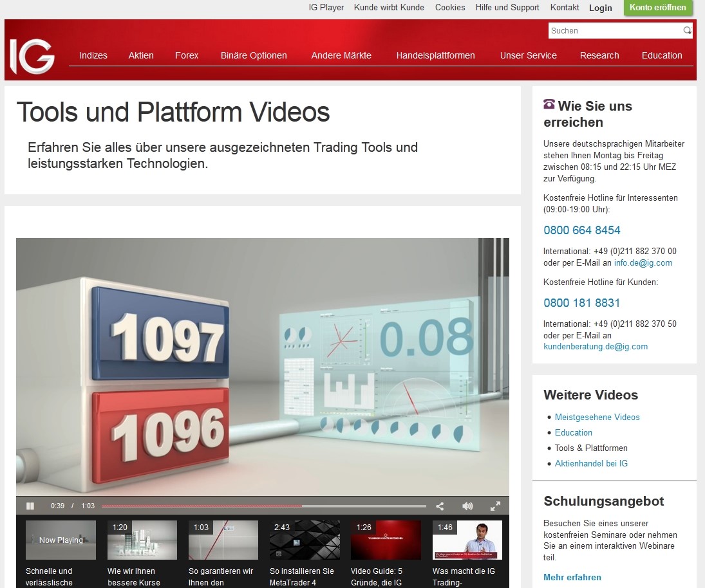Click the 0800 181 8831 hotline number
705x588 pixels.
[x=582, y=303]
